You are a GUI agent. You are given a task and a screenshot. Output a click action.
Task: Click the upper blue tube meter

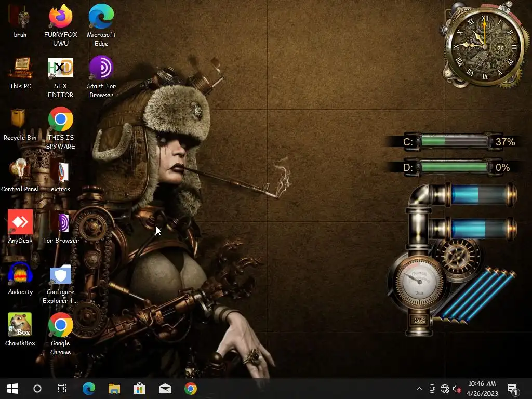(482, 195)
